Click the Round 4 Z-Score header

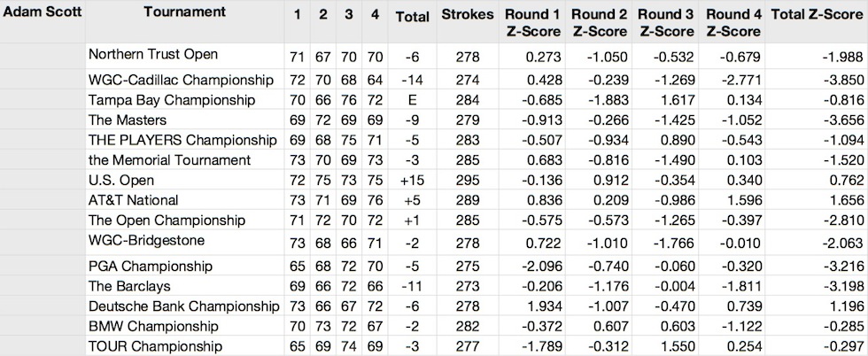[x=734, y=23]
